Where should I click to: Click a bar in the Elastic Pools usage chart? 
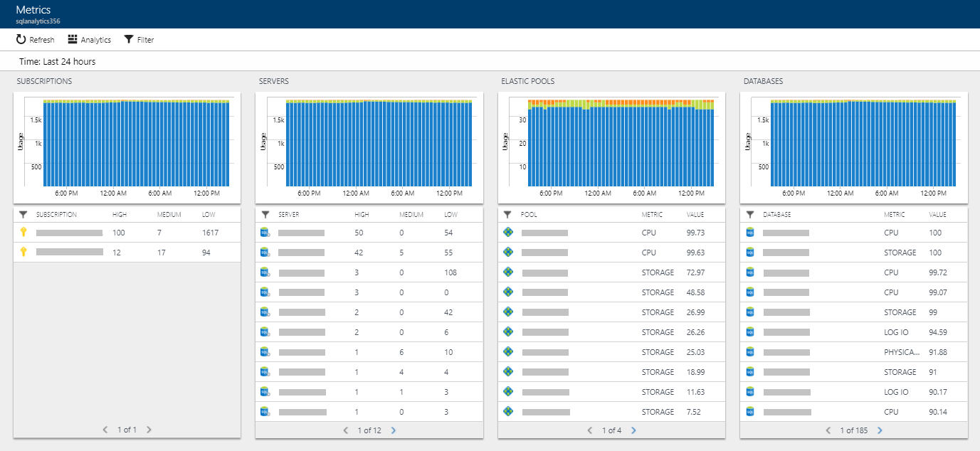click(612, 142)
